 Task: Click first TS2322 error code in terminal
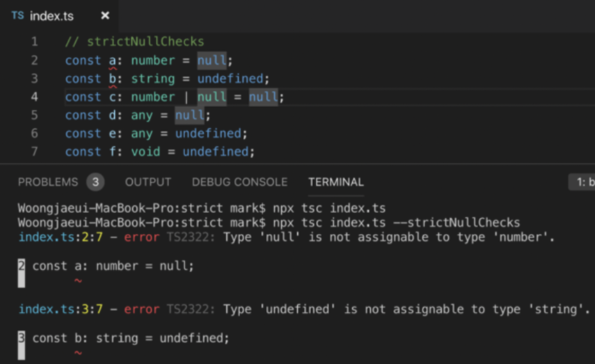[x=191, y=237]
